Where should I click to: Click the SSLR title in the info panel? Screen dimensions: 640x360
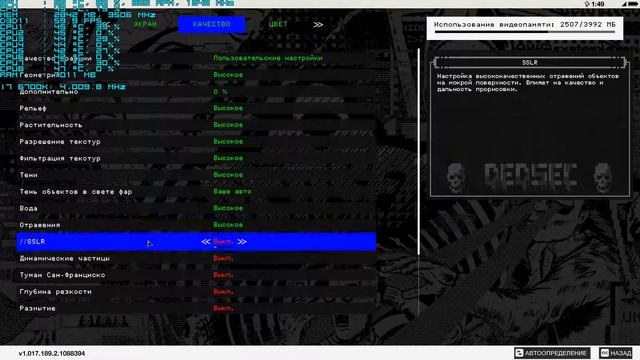pyautogui.click(x=530, y=62)
